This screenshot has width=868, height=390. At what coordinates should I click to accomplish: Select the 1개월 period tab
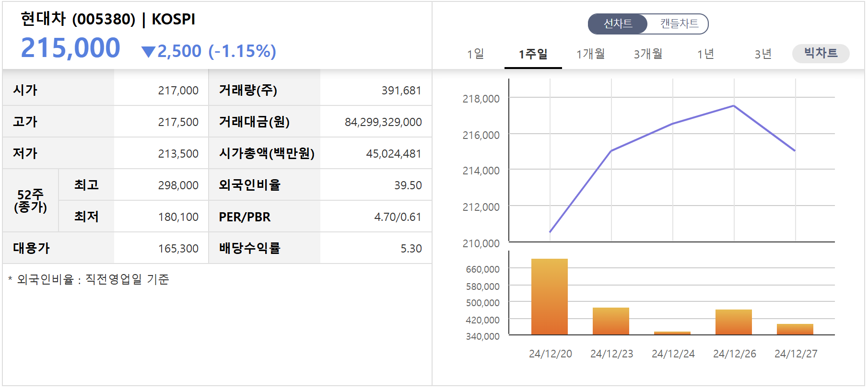point(590,54)
